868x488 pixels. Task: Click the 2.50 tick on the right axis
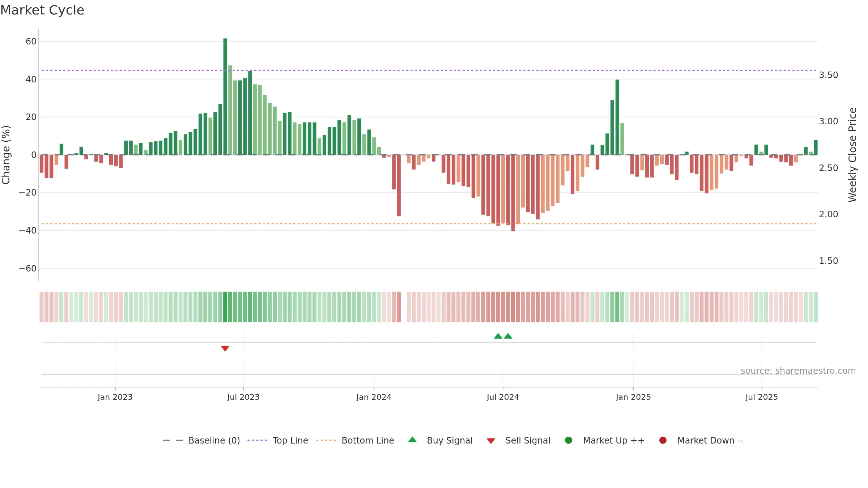[829, 168]
